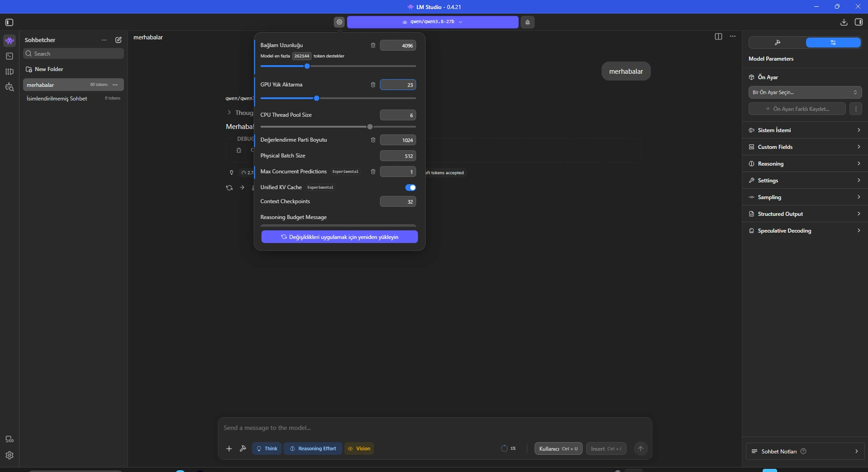Image resolution: width=868 pixels, height=472 pixels.
Task: Open the Chat view in sidebar
Action: 9,41
